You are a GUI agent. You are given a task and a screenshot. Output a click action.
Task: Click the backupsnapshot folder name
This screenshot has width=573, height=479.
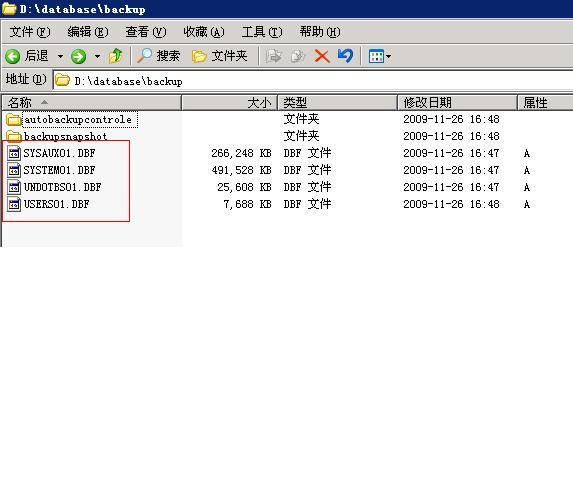pos(66,137)
